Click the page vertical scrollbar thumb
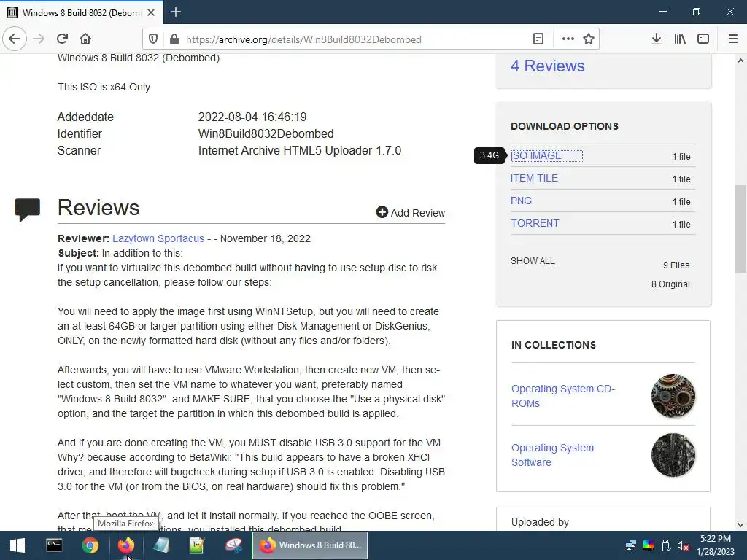This screenshot has height=560, width=747. coord(740,228)
